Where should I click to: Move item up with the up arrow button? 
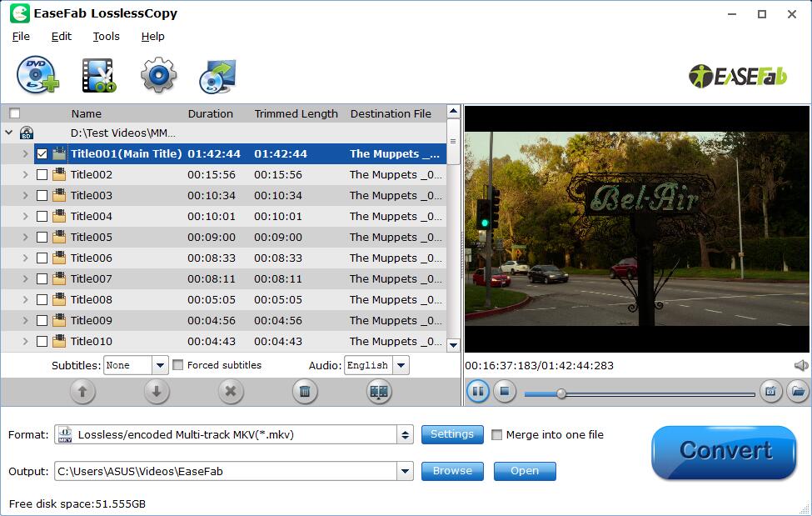click(x=82, y=392)
